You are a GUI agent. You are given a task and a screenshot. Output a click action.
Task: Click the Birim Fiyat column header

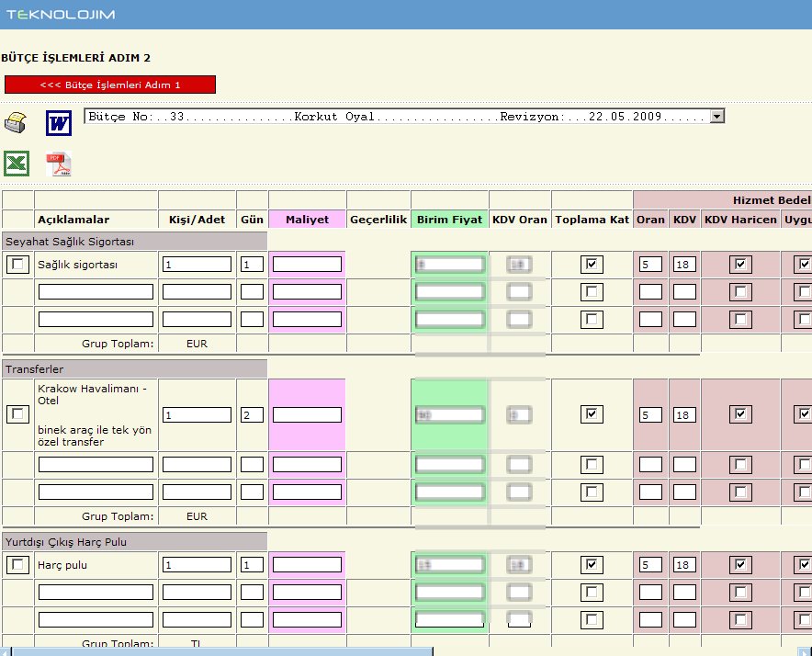449,220
